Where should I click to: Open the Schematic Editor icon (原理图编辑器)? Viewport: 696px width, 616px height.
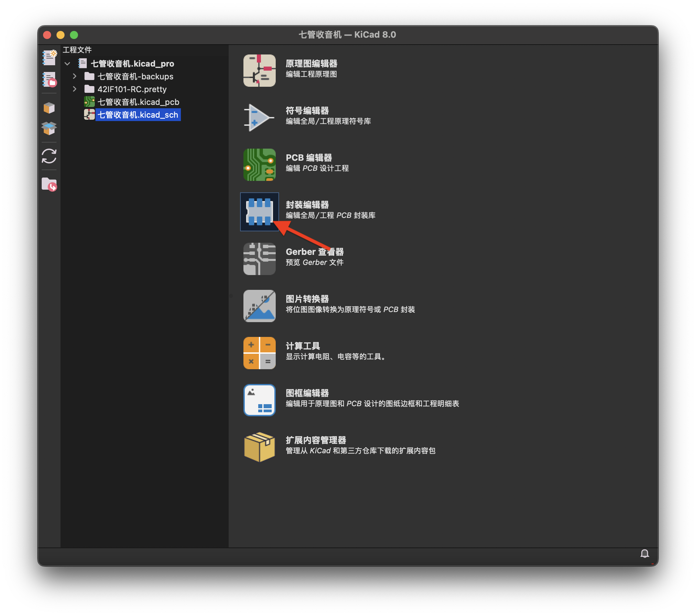pos(259,71)
